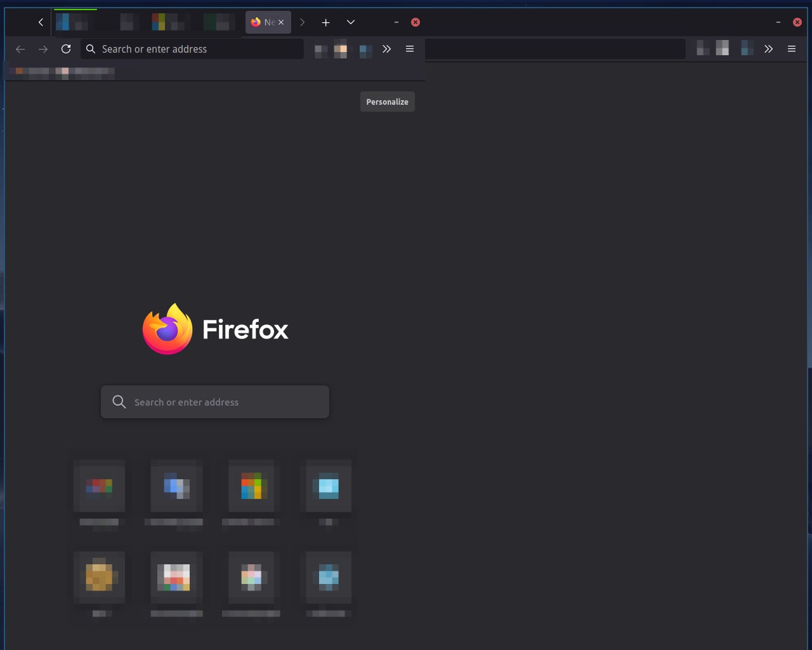The height and width of the screenshot is (650, 812).
Task: Minimize the background Firefox window
Action: pyautogui.click(x=778, y=22)
